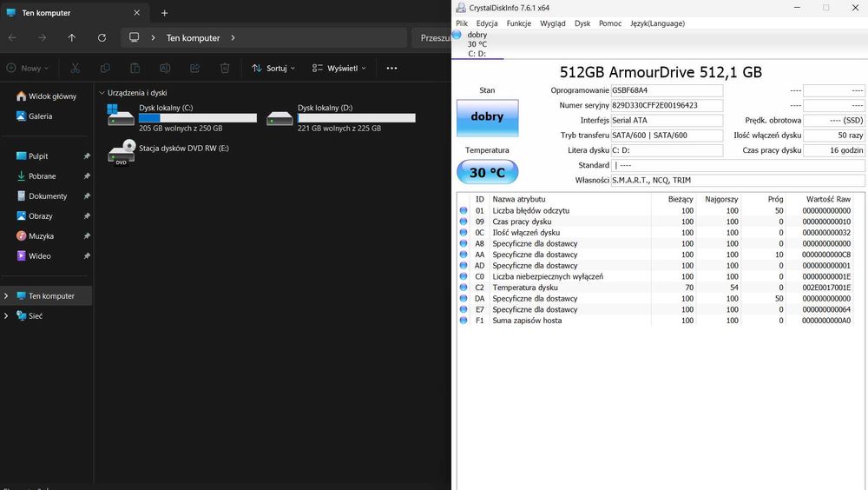Click C: drive usage bar
Viewport: 868px width, 490px height.
[198, 118]
